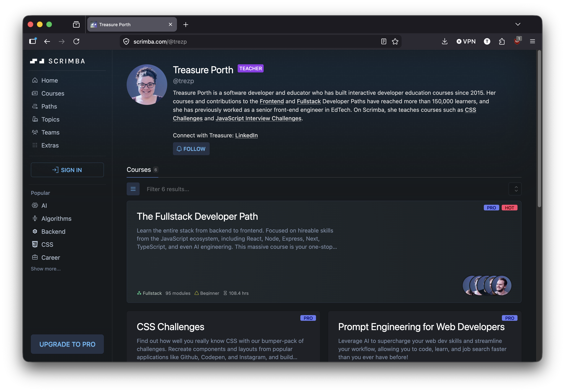The image size is (565, 392).
Task: Open the tab overview icon in title bar
Action: [76, 25]
